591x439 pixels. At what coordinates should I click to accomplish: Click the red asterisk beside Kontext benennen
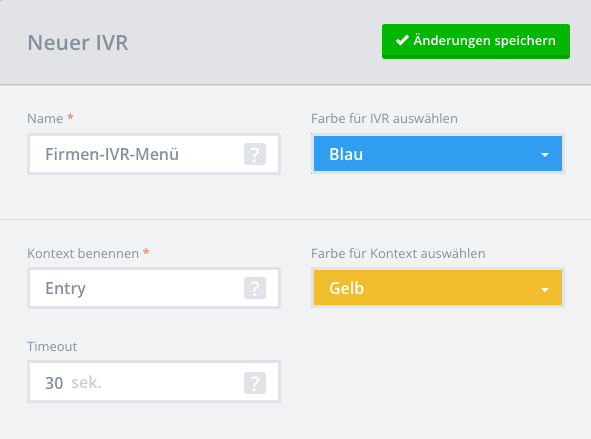click(x=146, y=252)
